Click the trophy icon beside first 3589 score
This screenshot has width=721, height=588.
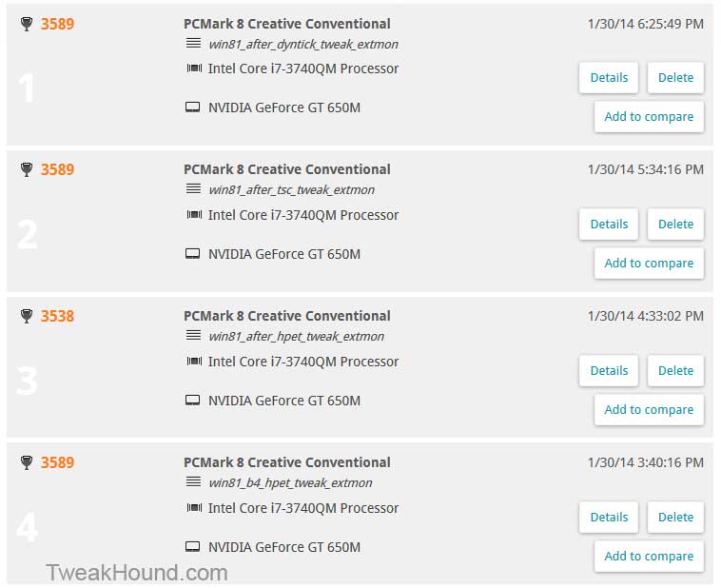27,24
